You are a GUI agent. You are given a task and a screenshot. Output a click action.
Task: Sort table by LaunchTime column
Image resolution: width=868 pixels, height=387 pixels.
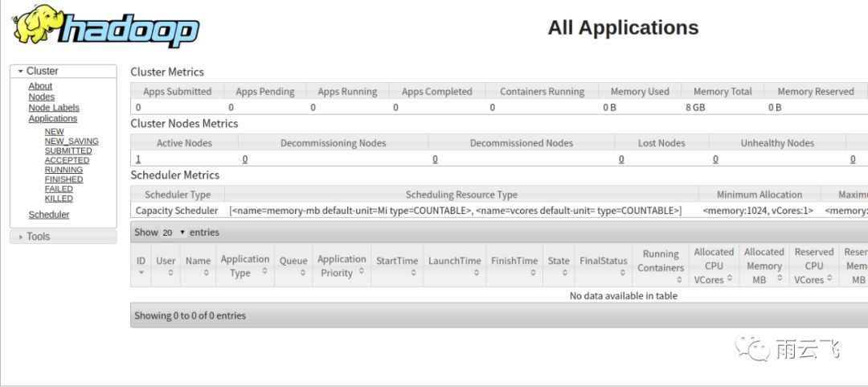(455, 265)
